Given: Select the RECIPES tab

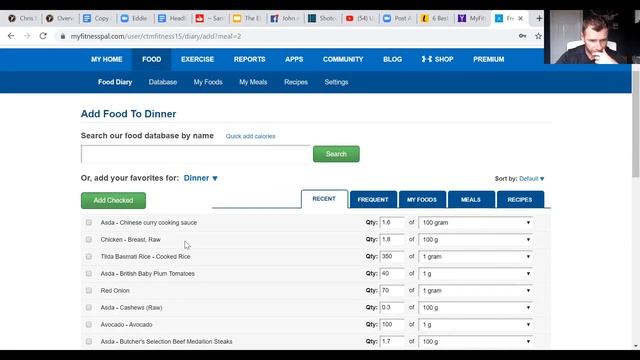Looking at the screenshot, I should [520, 200].
